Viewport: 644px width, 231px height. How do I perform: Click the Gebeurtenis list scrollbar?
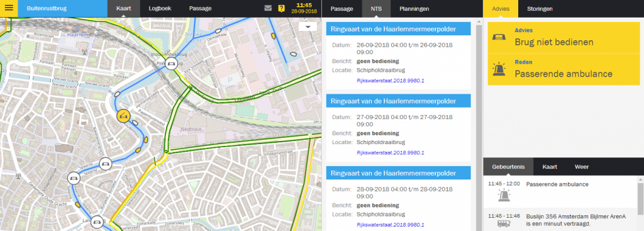[641, 196]
